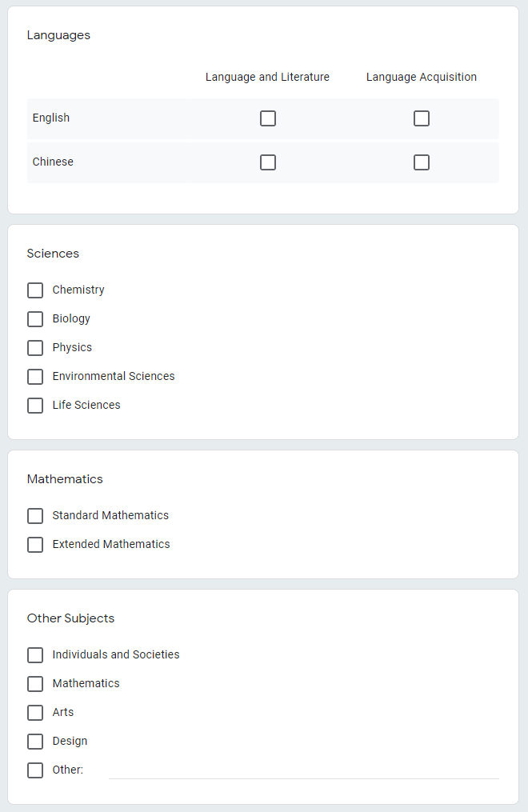Click the Other subject text field
The image size is (528, 812).
(x=303, y=770)
